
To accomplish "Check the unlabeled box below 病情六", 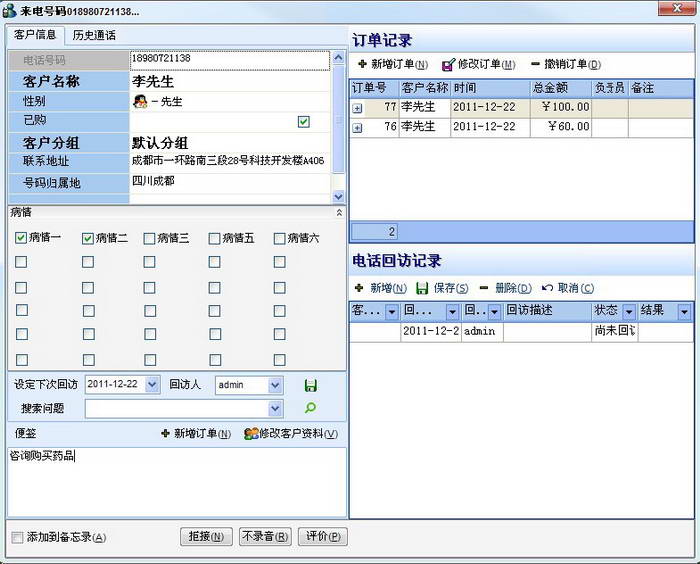I will coord(279,262).
